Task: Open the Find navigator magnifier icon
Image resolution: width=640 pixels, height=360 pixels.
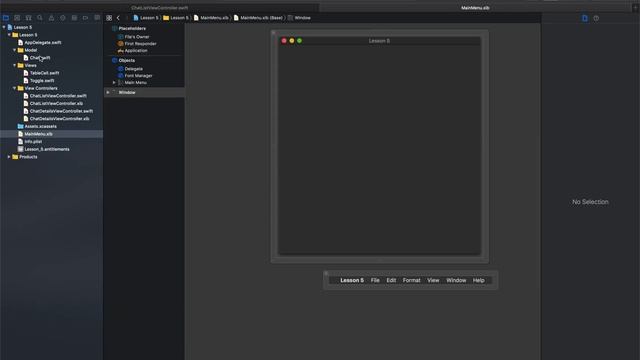Action: pyautogui.click(x=40, y=18)
